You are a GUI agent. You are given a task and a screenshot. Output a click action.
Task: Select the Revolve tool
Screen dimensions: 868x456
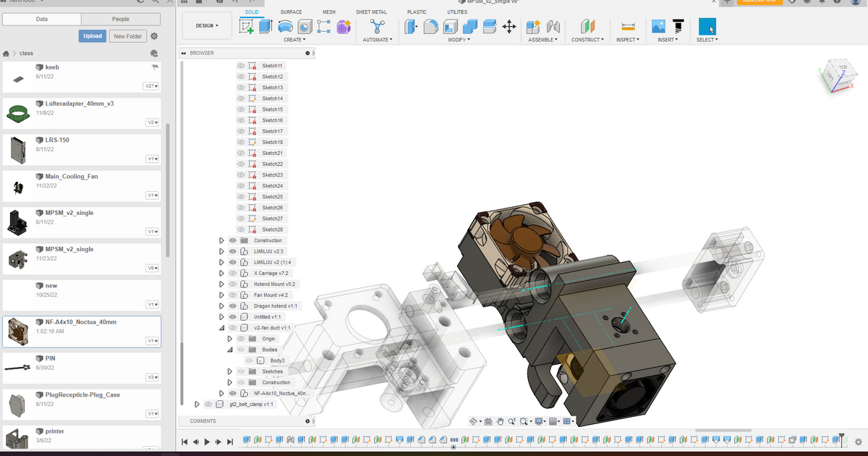tap(285, 26)
